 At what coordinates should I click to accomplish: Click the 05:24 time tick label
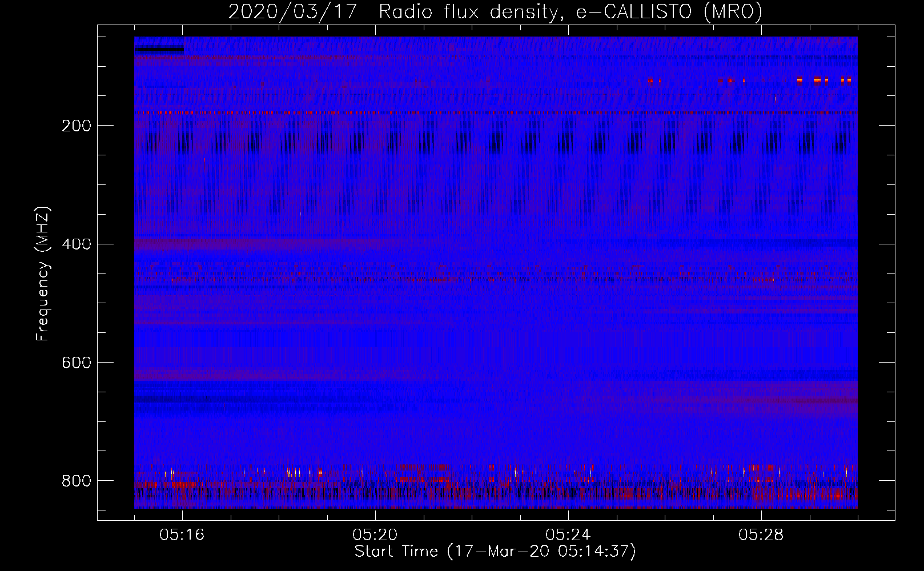568,535
